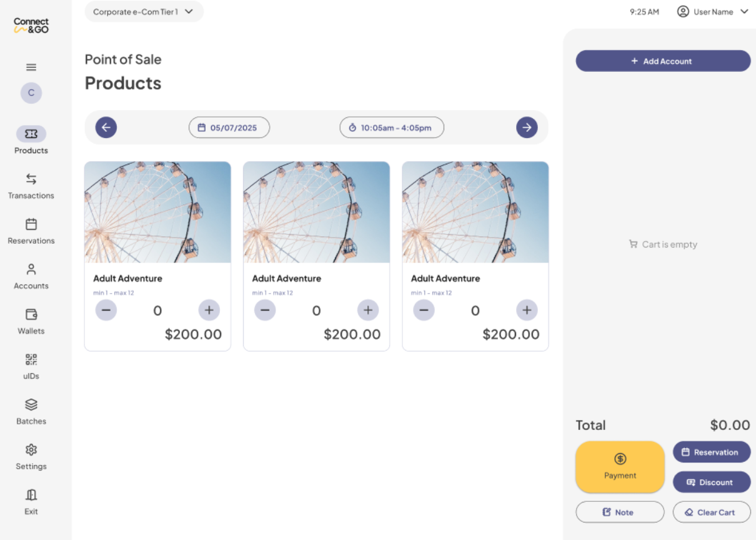Click the user profile icon beside User Name
The image size is (756, 540).
(x=683, y=11)
